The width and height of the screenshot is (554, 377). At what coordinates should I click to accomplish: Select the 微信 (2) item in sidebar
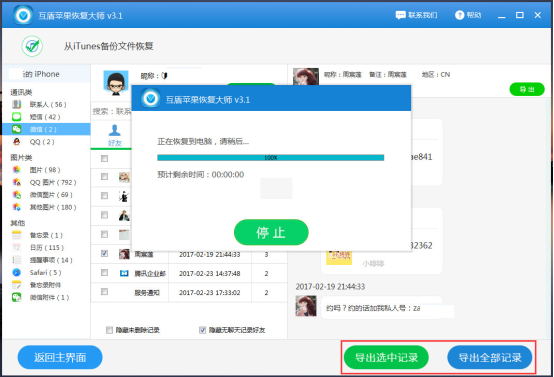click(x=46, y=129)
